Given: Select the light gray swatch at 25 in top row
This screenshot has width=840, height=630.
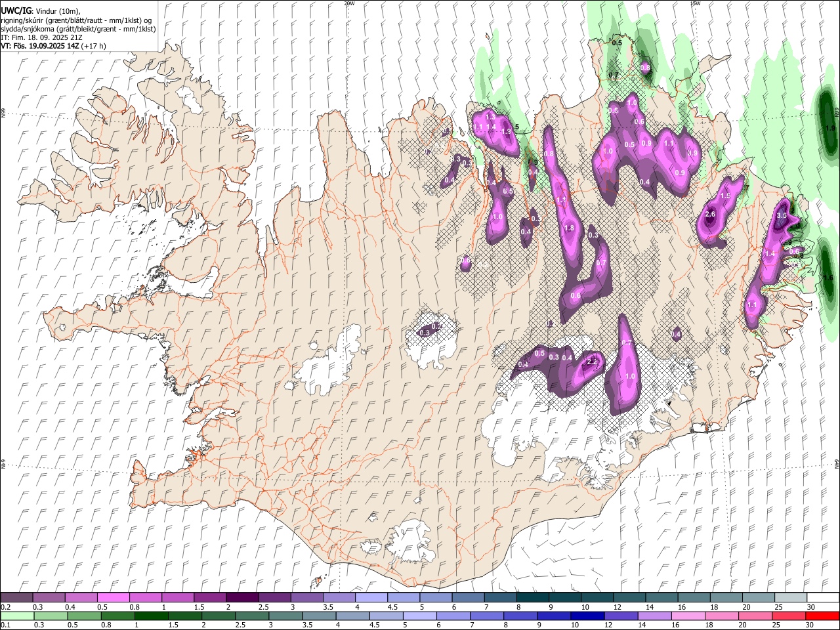Looking at the screenshot, I should point(791,598).
